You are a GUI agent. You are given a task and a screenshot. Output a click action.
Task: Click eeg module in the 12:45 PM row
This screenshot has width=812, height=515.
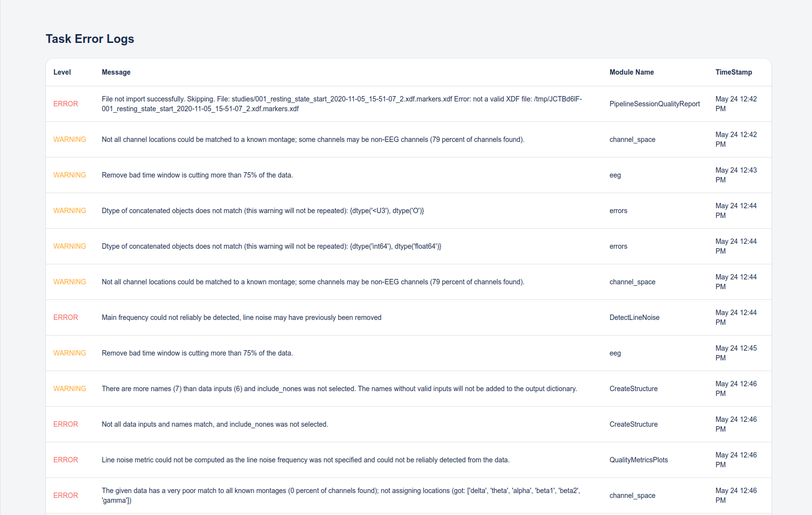point(615,353)
